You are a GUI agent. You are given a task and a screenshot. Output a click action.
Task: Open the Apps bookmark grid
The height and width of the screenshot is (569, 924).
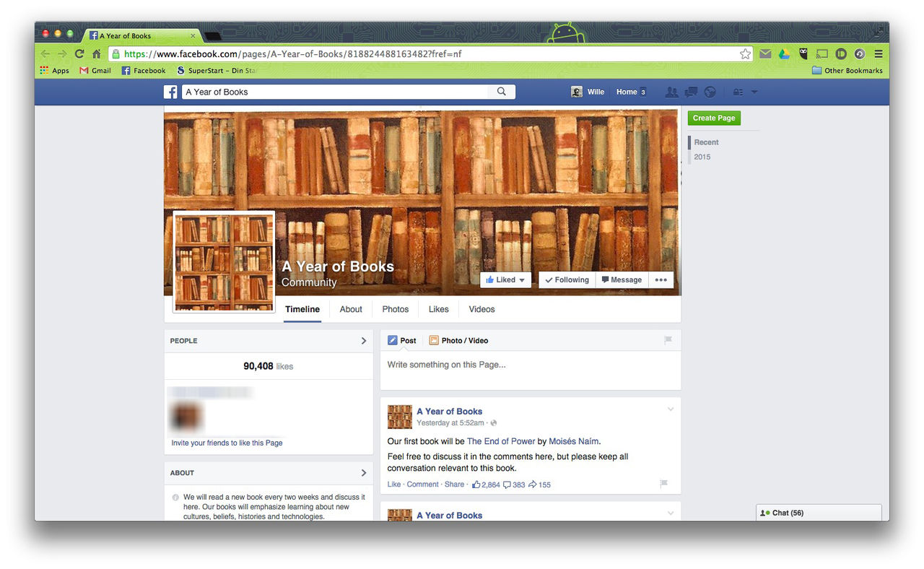pyautogui.click(x=55, y=71)
